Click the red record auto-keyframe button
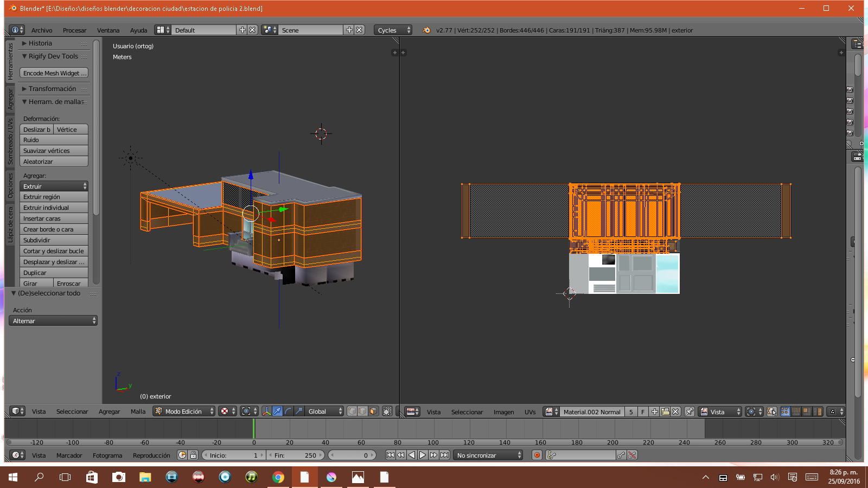The width and height of the screenshot is (868, 488). (x=537, y=455)
